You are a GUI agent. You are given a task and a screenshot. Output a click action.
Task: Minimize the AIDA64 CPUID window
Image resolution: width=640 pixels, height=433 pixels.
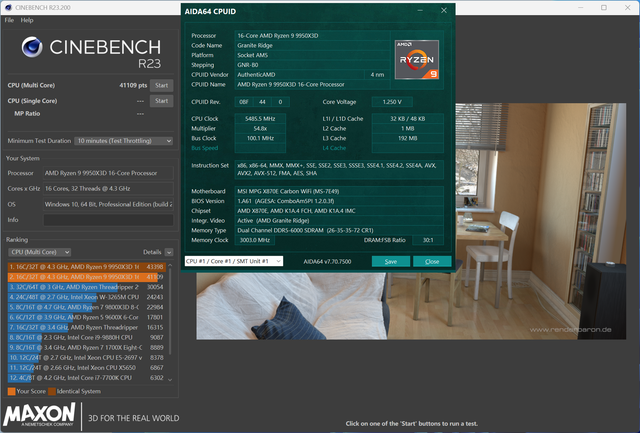420,11
